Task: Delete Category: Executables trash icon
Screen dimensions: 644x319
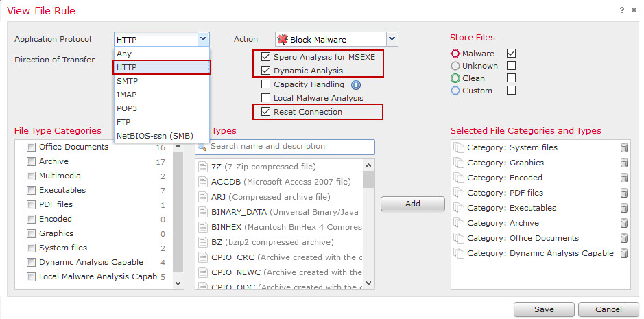Action: 624,208
